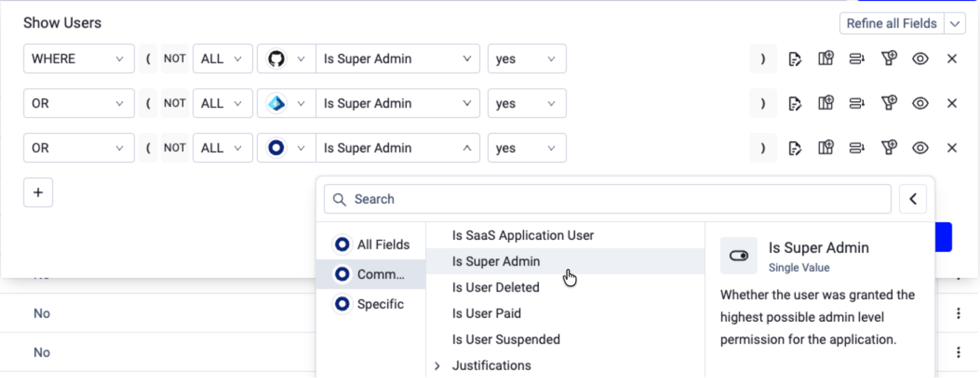Choose Is Super Admin in the field list

[x=565, y=261]
